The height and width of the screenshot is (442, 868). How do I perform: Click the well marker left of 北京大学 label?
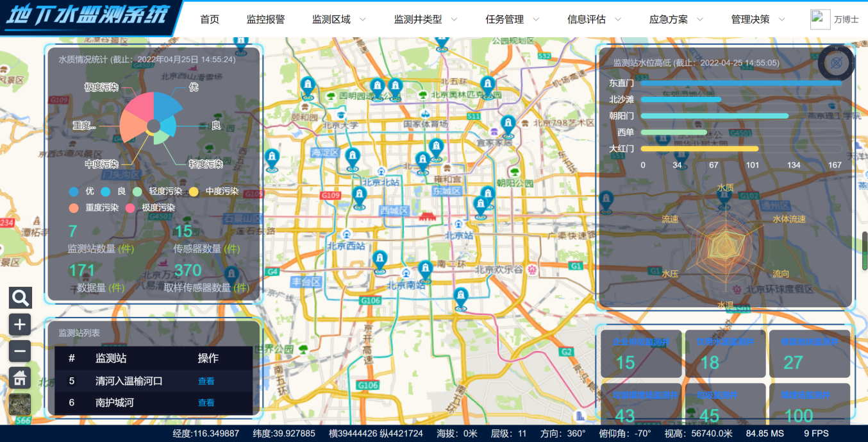[308, 89]
